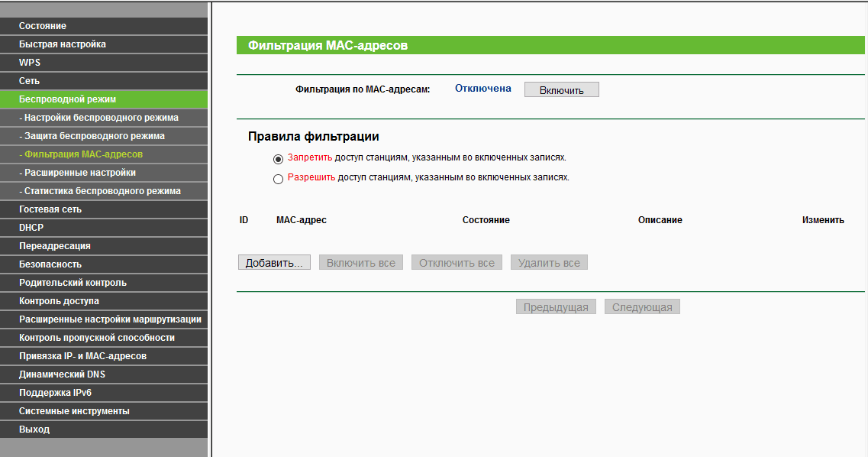Click the Отключена status text
This screenshot has height=457, width=868.
(483, 89)
